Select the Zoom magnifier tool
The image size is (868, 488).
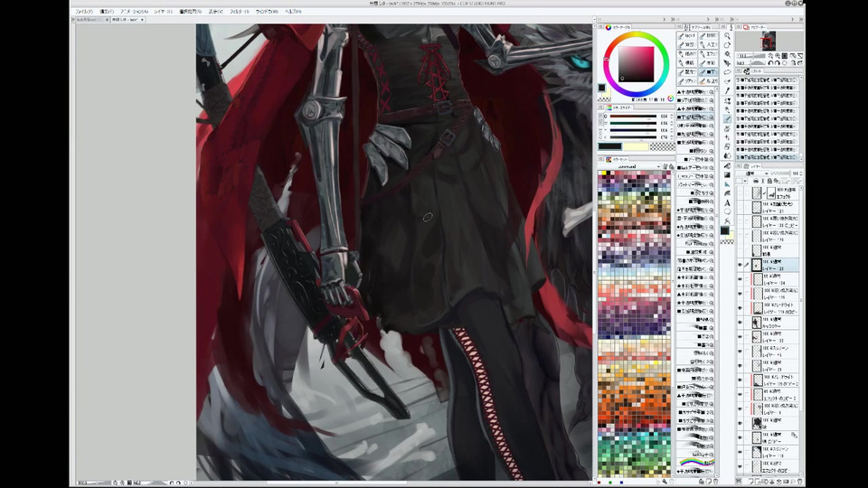point(727,35)
